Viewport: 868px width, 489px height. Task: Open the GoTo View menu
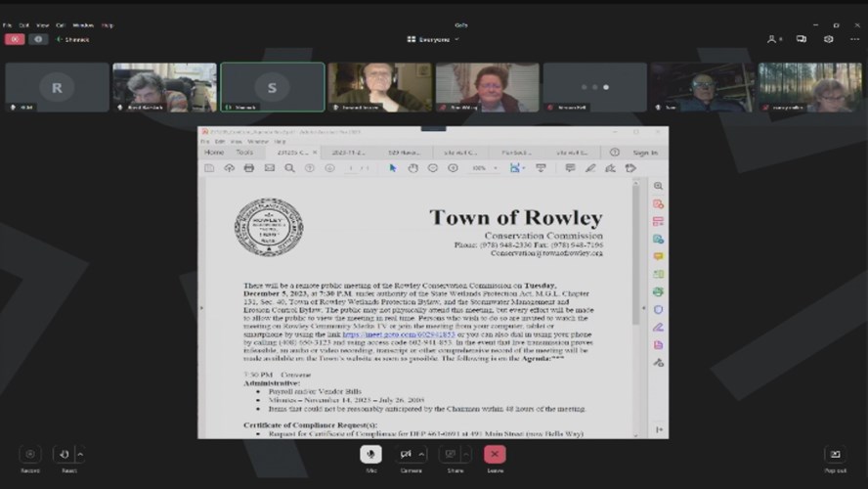(43, 24)
